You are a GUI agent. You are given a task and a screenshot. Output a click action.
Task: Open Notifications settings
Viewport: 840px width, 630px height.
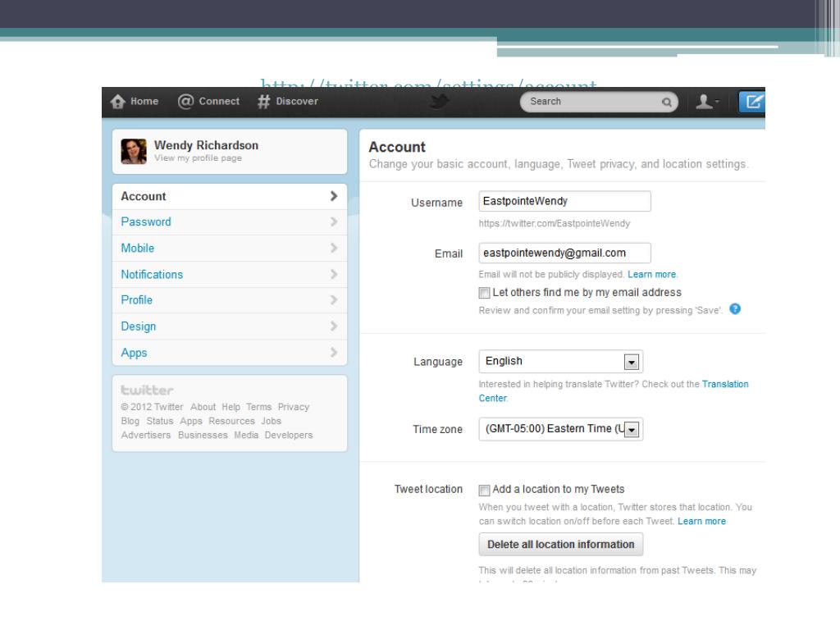(x=230, y=275)
